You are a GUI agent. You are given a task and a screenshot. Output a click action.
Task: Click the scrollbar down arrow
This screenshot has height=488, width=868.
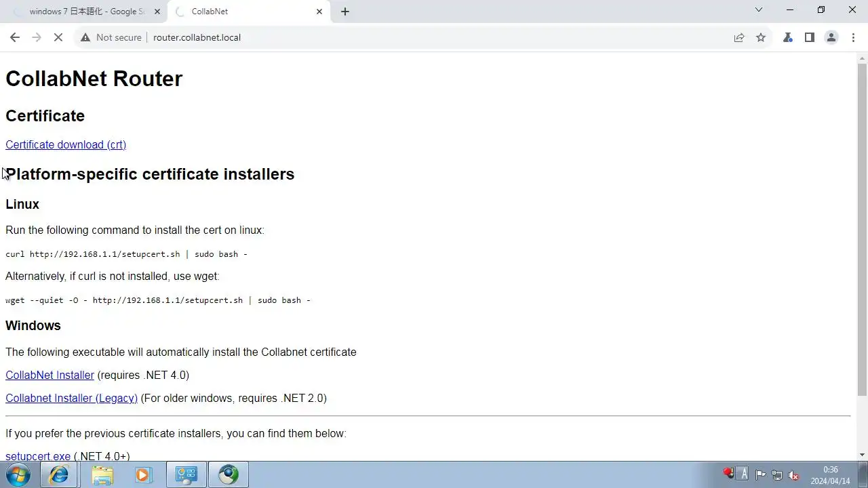862,455
